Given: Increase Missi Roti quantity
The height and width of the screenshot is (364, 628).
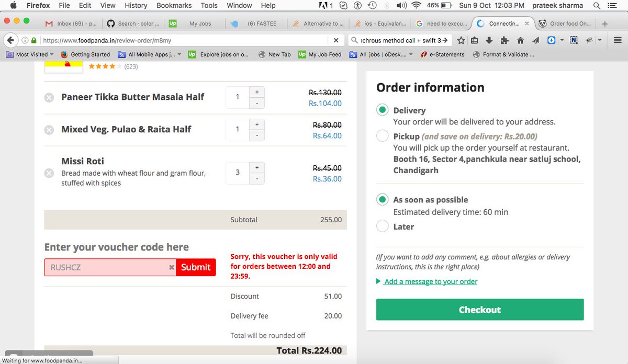Looking at the screenshot, I should (256, 167).
